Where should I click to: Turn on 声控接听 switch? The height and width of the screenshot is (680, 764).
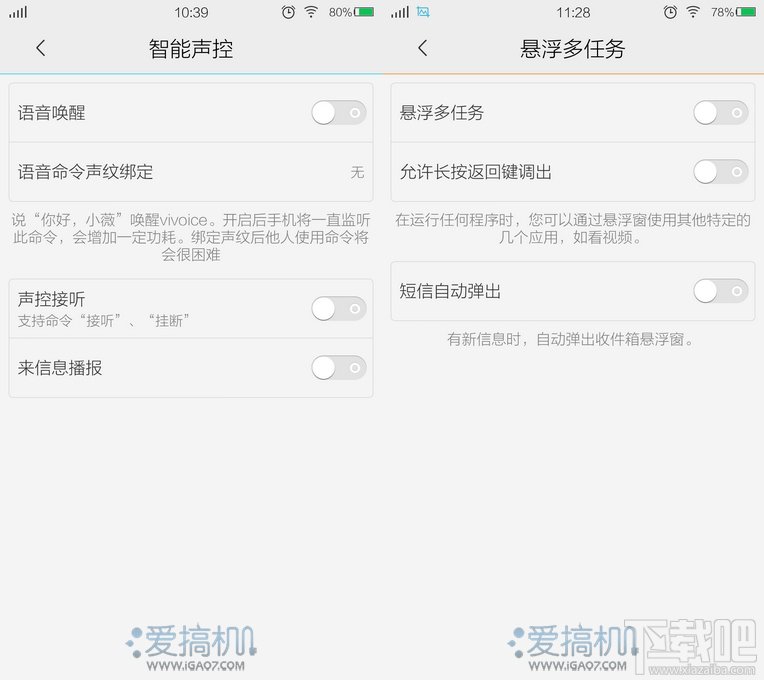click(x=339, y=308)
